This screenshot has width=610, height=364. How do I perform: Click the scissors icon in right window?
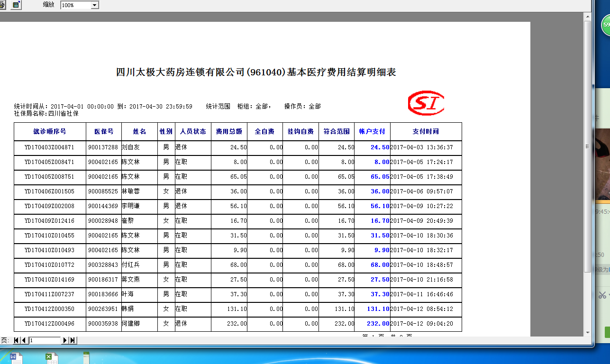602,295
